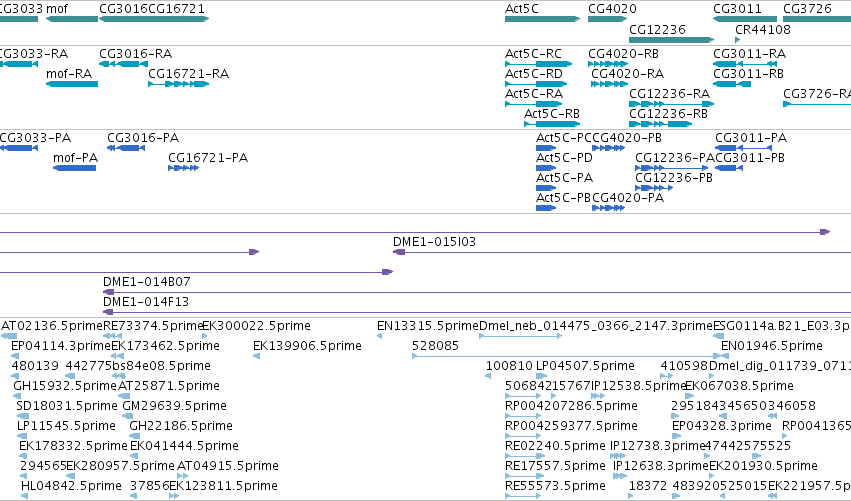Viewport: 851px width, 501px height.
Task: Select the RE55573.5prime EST arrow
Action: click(523, 496)
